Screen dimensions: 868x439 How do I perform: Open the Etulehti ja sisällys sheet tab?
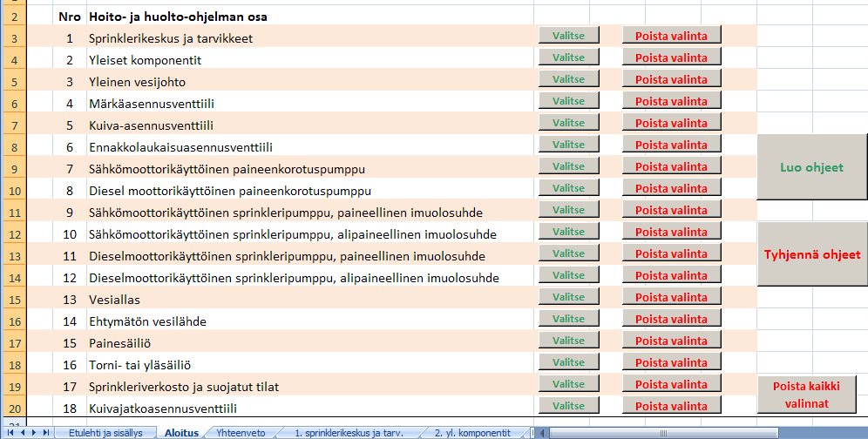pyautogui.click(x=105, y=433)
